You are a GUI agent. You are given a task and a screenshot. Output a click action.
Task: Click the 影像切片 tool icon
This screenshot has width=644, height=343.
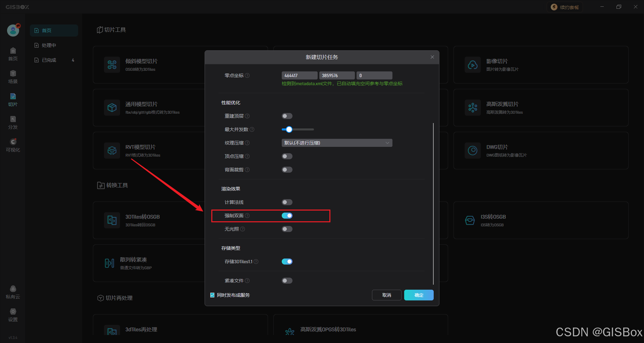click(x=473, y=65)
